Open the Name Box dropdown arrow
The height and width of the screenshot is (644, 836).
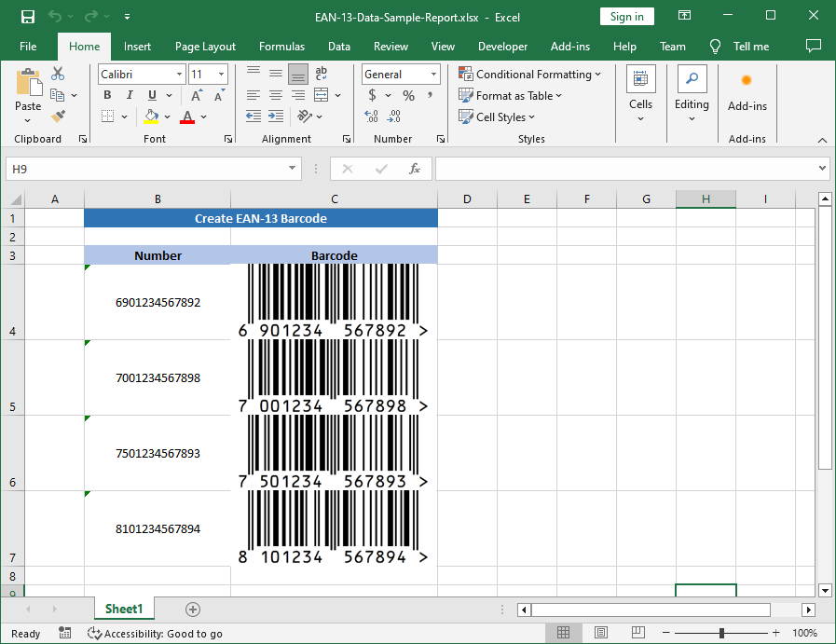[x=292, y=169]
